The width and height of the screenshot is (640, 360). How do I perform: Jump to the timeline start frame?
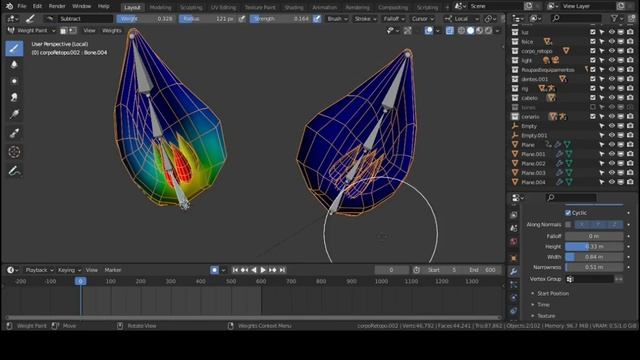(235, 270)
